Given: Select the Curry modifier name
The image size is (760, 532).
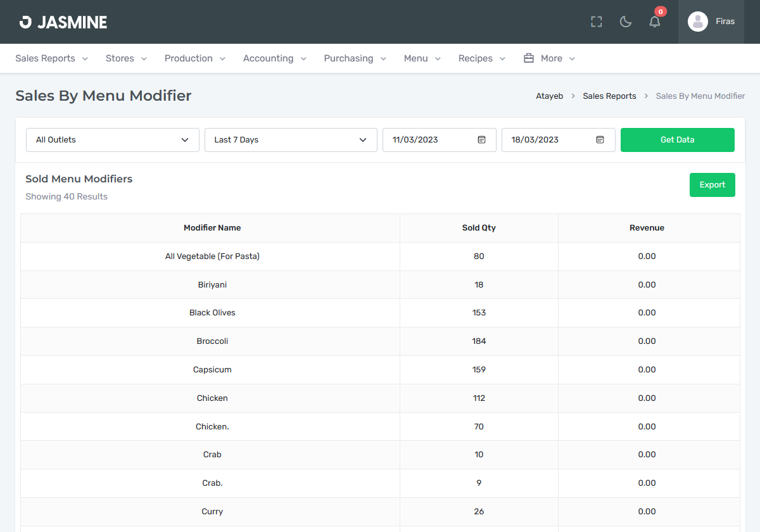Looking at the screenshot, I should 212,512.
